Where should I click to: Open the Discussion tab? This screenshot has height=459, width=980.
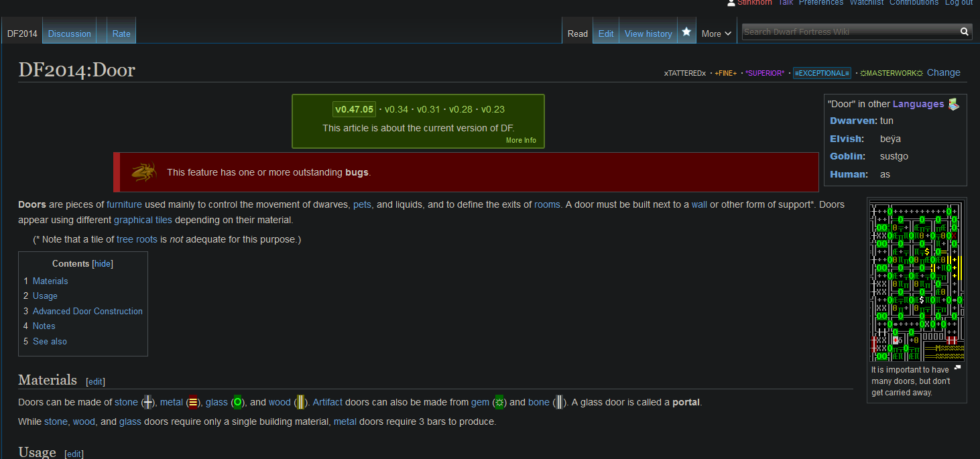(x=70, y=34)
